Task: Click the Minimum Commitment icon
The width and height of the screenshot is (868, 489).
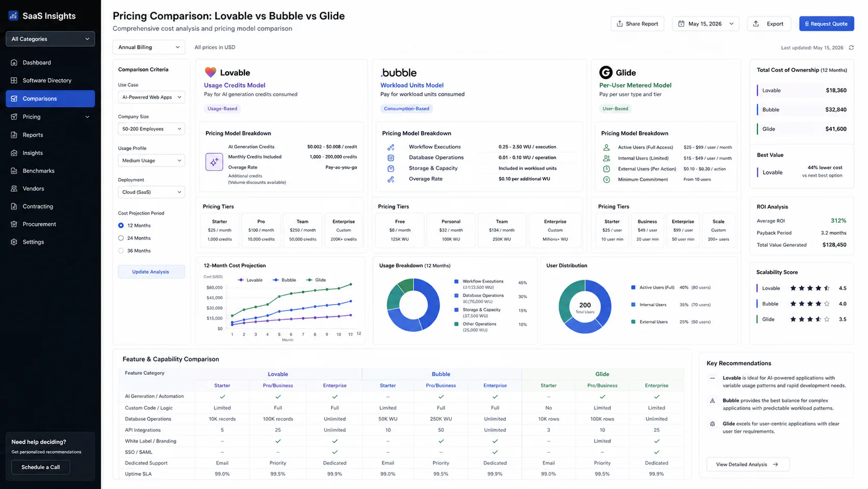Action: click(606, 179)
